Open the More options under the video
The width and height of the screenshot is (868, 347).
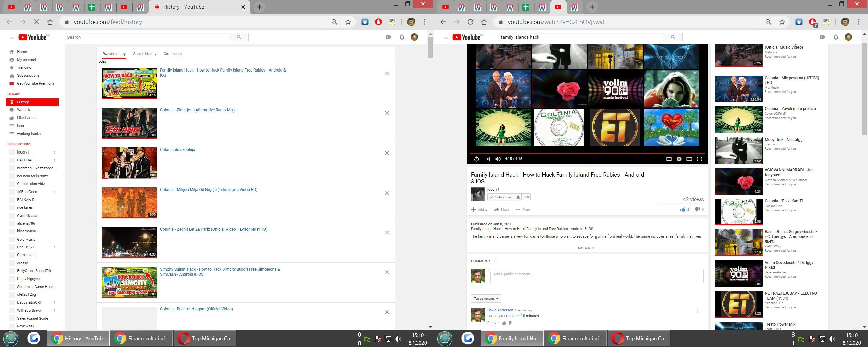click(522, 210)
